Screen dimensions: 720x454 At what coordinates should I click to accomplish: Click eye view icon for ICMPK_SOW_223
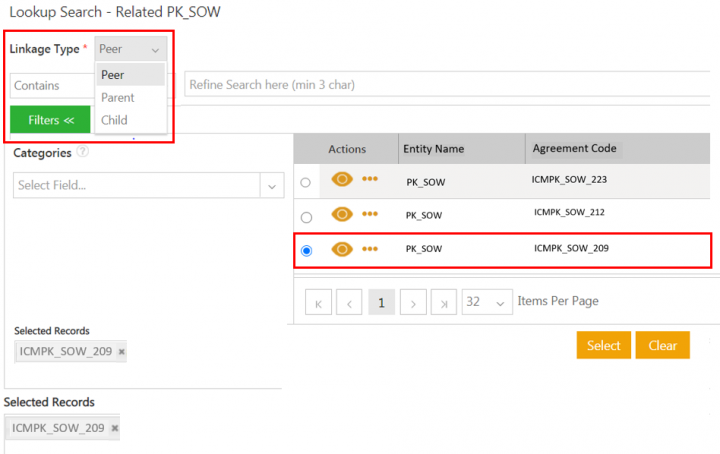(x=342, y=180)
